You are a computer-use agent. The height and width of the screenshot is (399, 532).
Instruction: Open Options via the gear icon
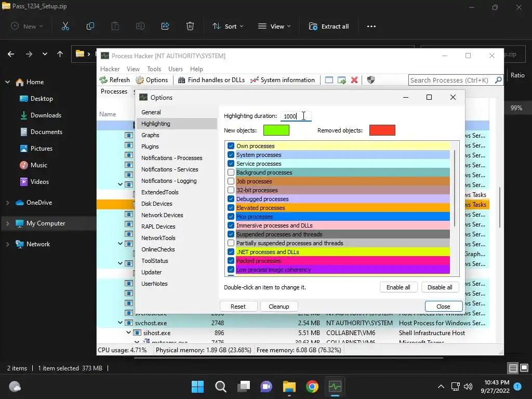(x=139, y=80)
